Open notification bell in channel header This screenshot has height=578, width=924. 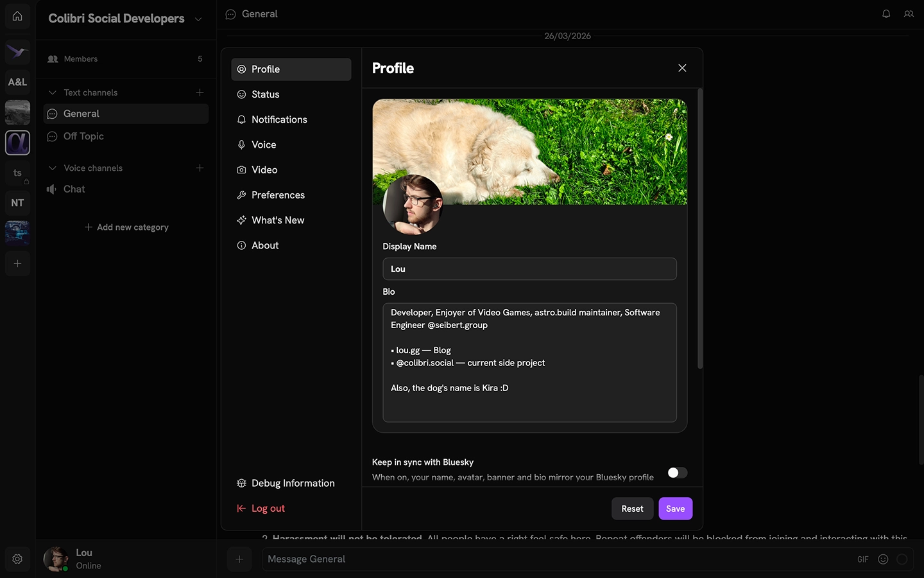click(886, 13)
